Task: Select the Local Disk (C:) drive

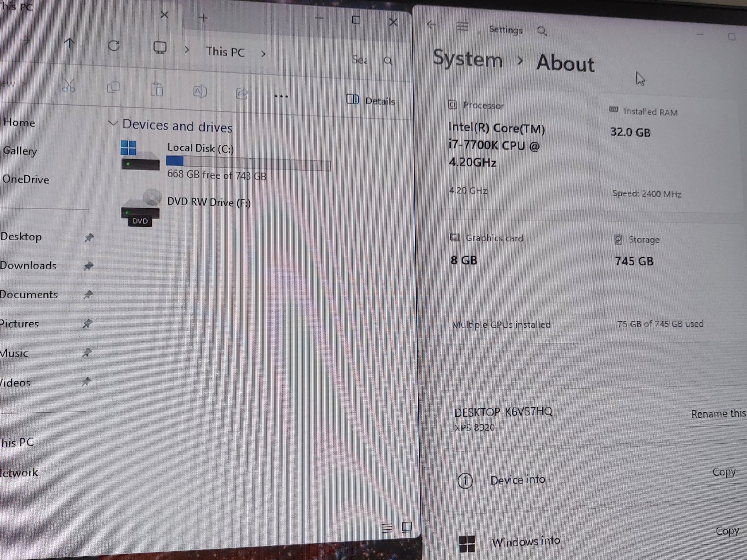Action: tap(225, 161)
